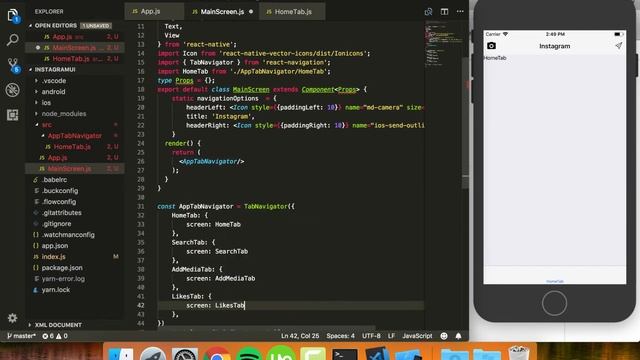Image resolution: width=640 pixels, height=360 pixels.
Task: Open the Extensions view icon
Action: pos(13,115)
